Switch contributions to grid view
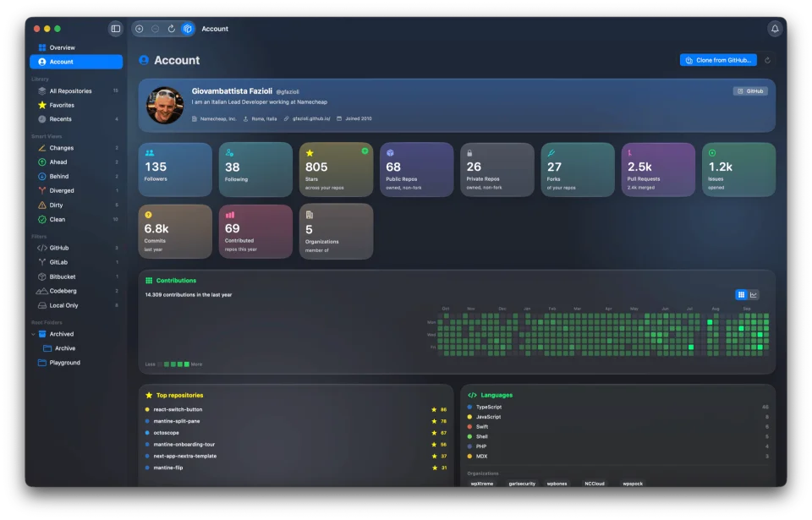The height and width of the screenshot is (520, 812). click(x=741, y=295)
